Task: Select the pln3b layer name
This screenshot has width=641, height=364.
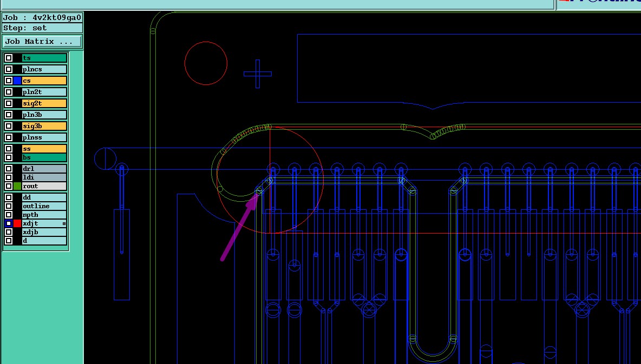Action: (x=44, y=115)
